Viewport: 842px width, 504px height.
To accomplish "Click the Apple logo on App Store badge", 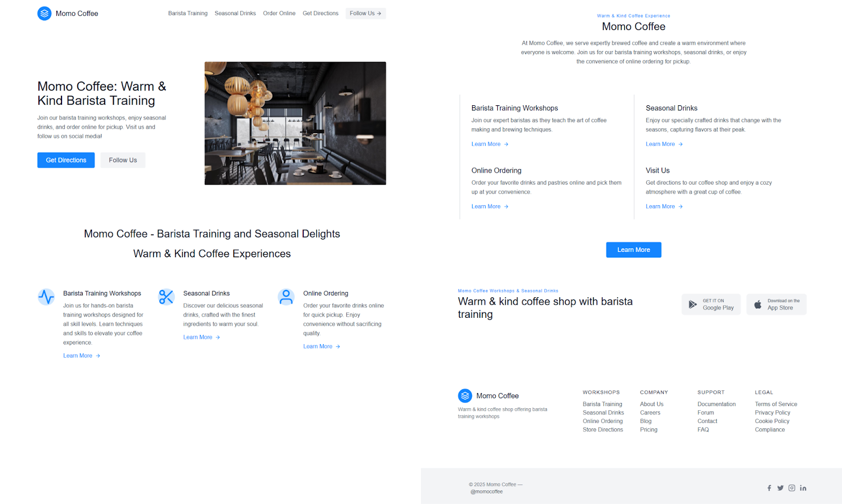I will click(x=758, y=304).
